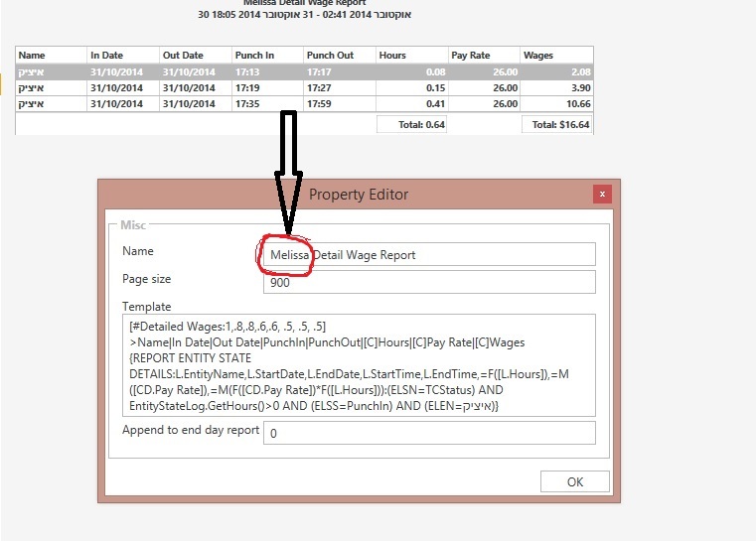
Task: Click the Hours value 0.41
Action: (435, 103)
